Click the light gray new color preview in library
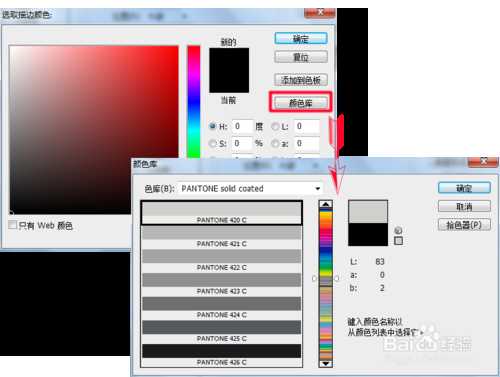 (368, 212)
